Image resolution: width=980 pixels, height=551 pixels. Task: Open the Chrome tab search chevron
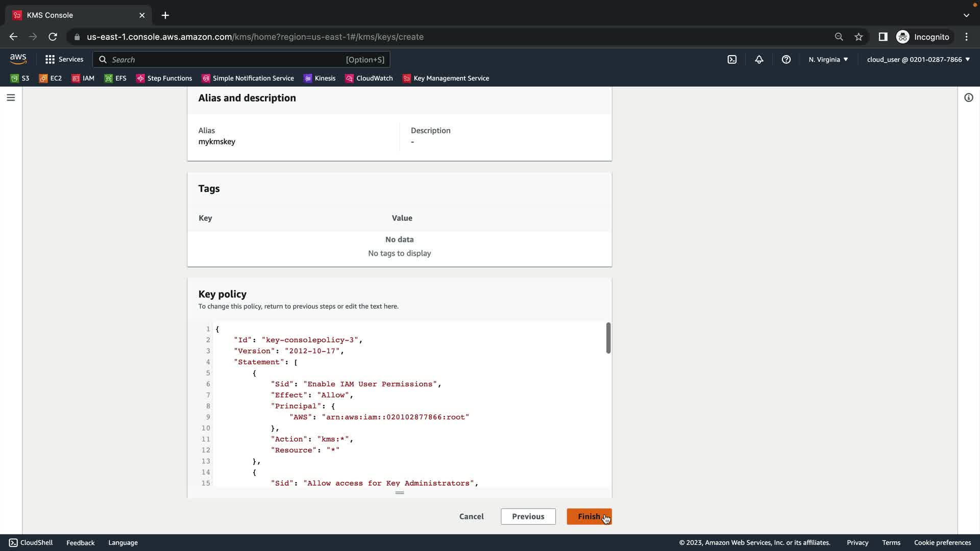point(966,15)
